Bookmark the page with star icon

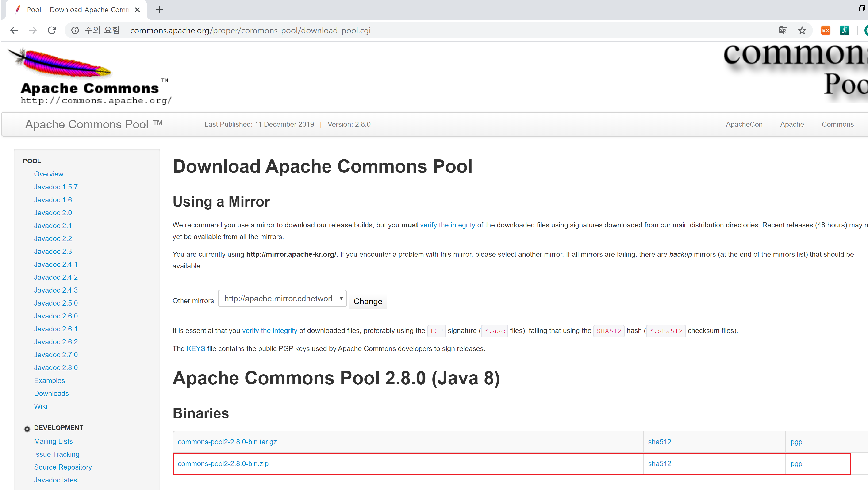pos(802,30)
